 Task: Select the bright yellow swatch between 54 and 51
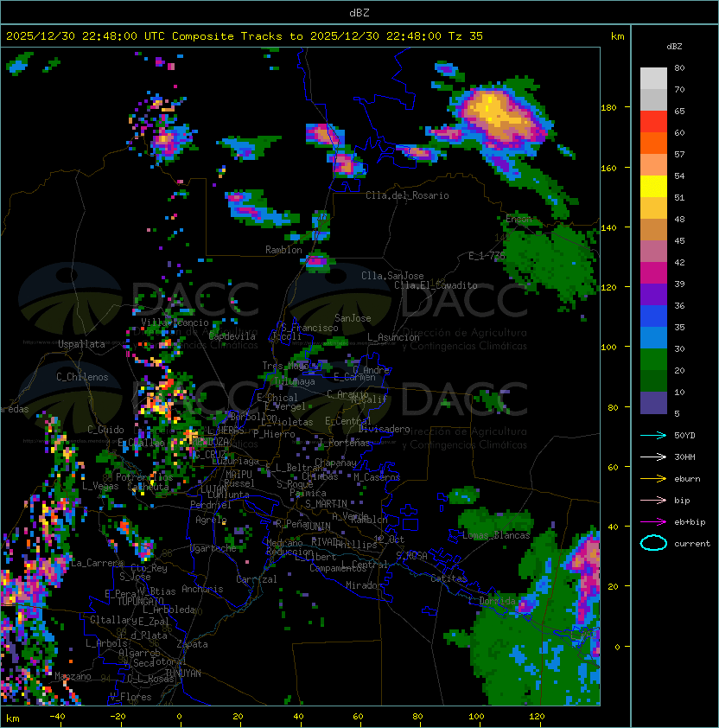click(x=653, y=187)
